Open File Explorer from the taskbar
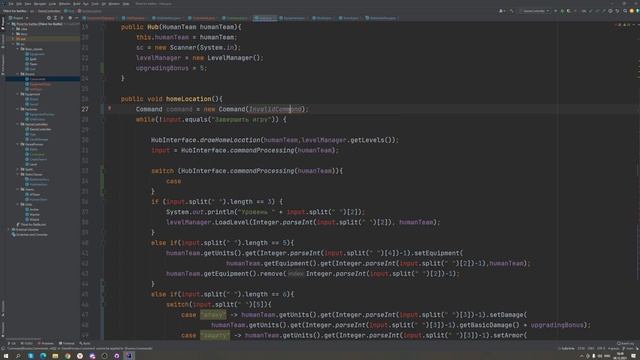This screenshot has width=640, height=360. point(55,356)
